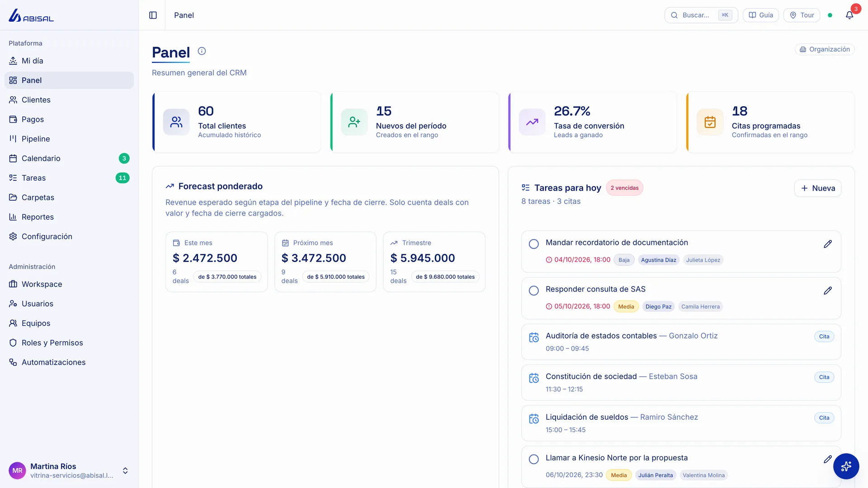Edit the 'Mandar recordatorio de documentación' task
868x488 pixels.
[x=828, y=244]
